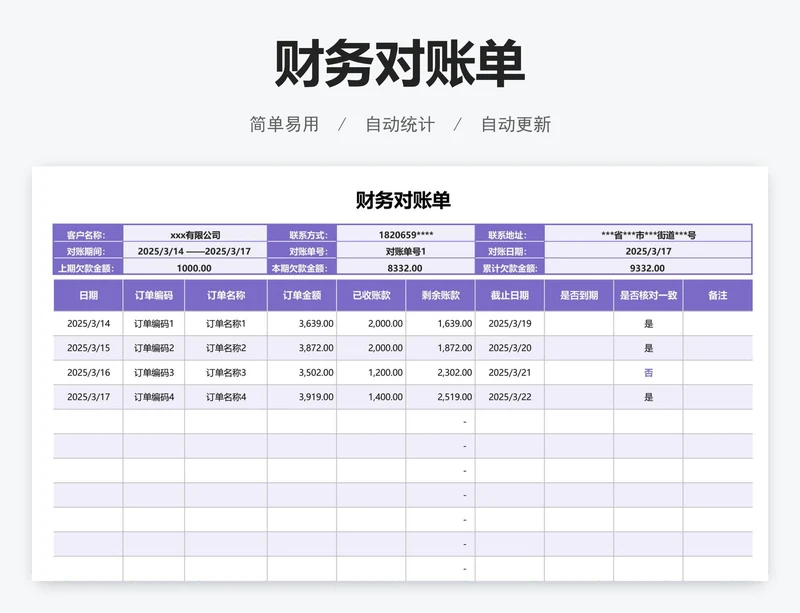
Task: Click the 订单编码4 cell
Action: click(x=154, y=397)
